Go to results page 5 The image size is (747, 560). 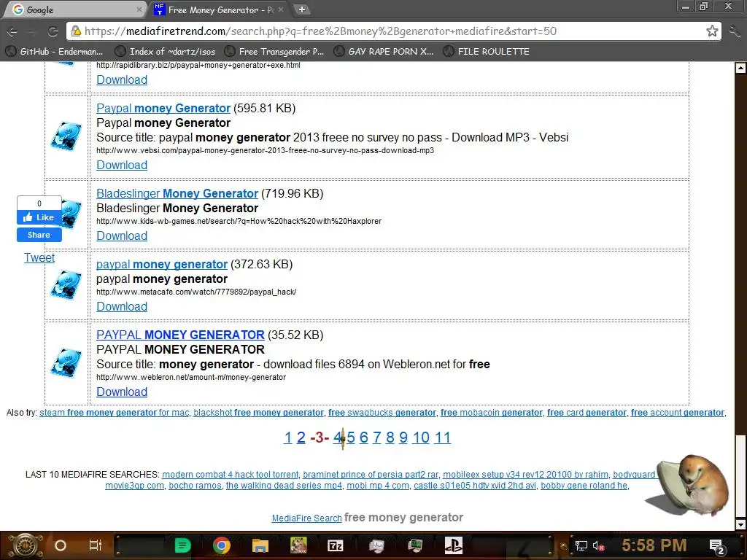351,437
